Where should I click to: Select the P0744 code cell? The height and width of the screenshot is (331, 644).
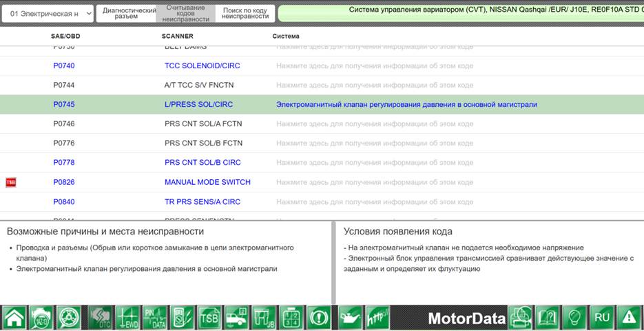coord(64,85)
